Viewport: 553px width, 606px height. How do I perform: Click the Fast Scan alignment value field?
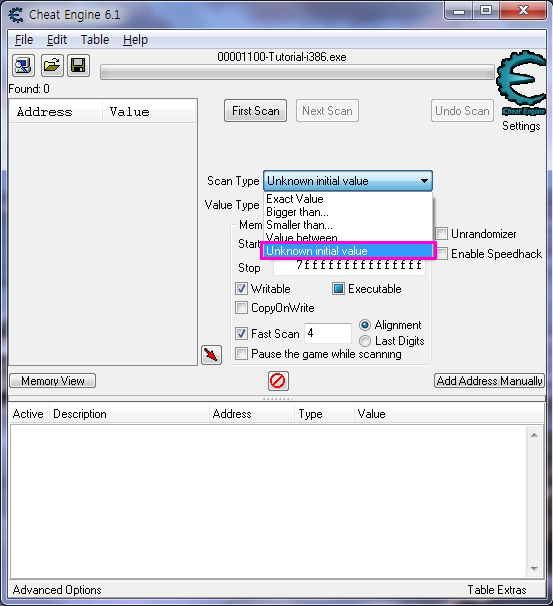(328, 333)
